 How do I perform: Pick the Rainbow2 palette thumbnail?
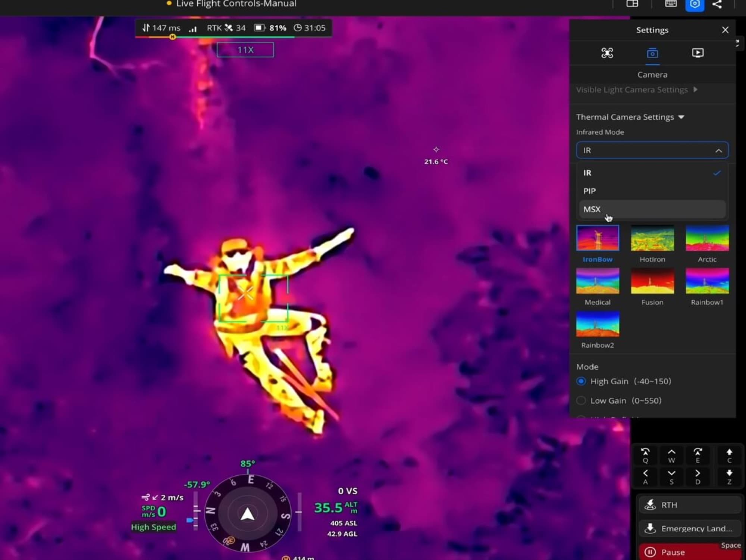[x=598, y=324]
